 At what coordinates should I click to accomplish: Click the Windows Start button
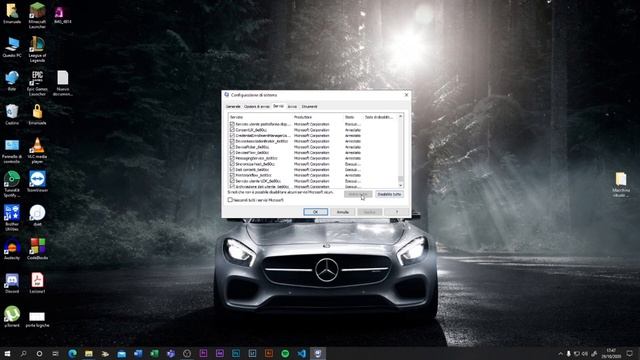click(7, 353)
